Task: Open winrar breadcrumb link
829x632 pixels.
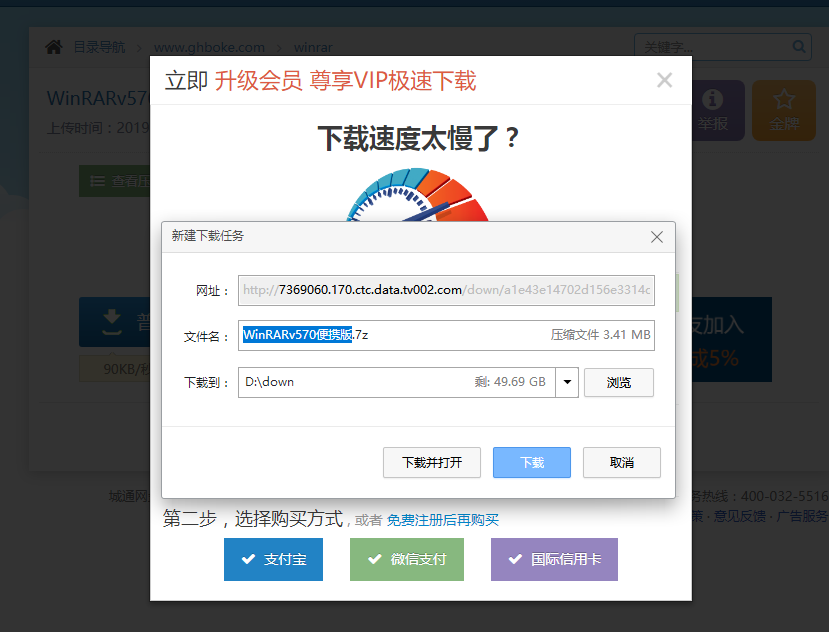Action: (313, 48)
